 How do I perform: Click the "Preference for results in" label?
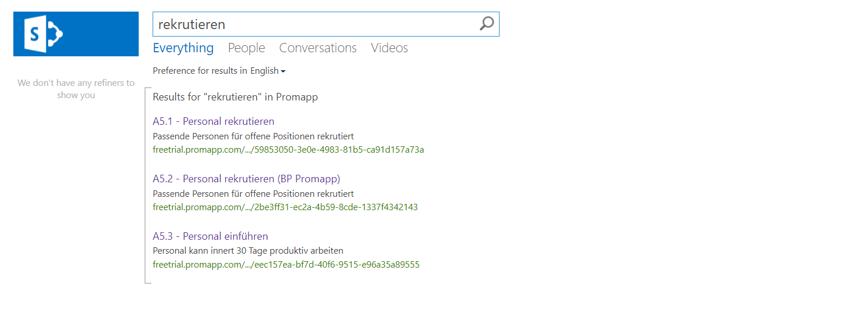point(200,71)
